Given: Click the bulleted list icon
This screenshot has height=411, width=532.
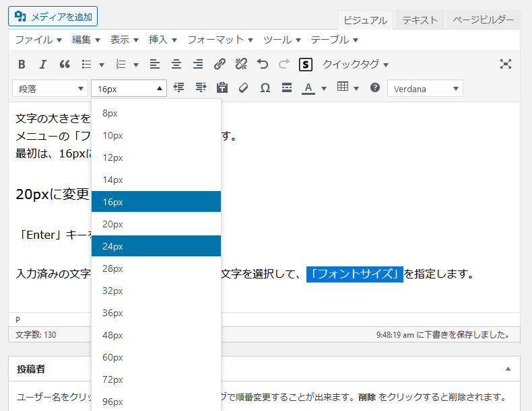Looking at the screenshot, I should 86,64.
